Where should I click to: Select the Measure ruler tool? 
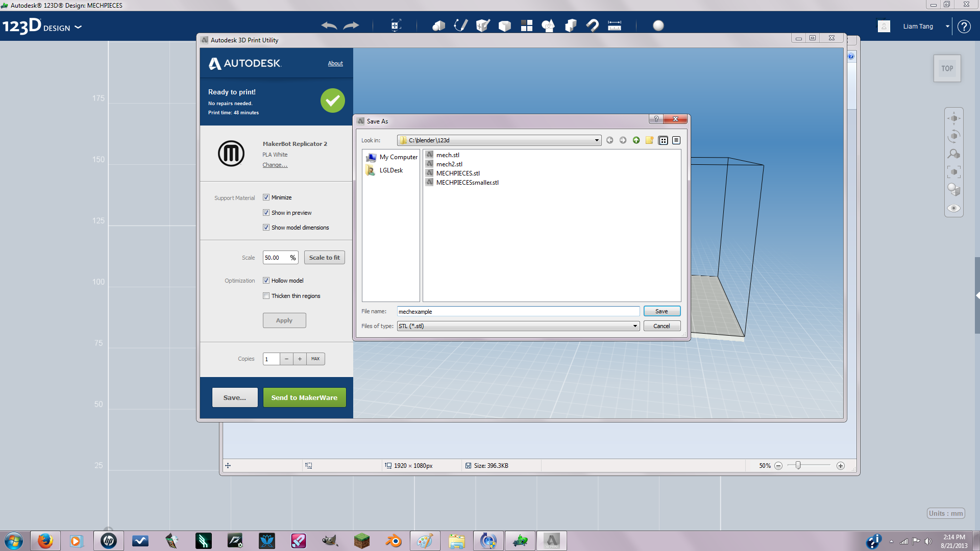615,26
